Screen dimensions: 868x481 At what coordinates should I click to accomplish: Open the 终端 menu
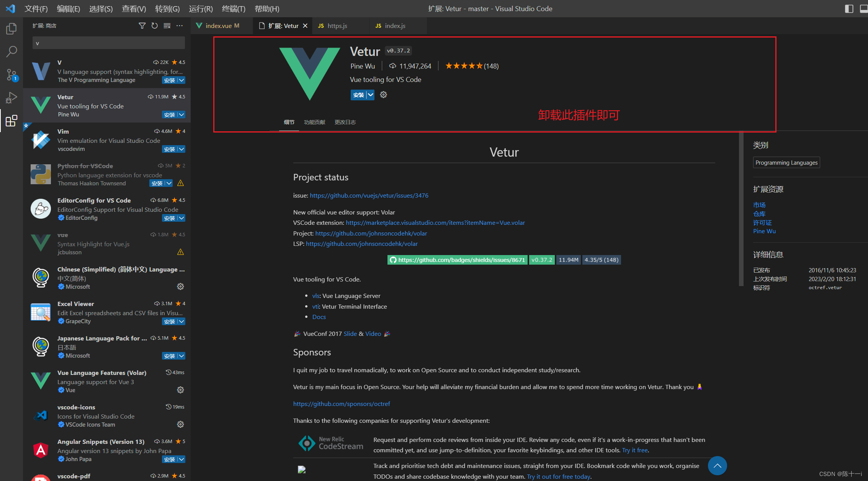[x=233, y=8]
